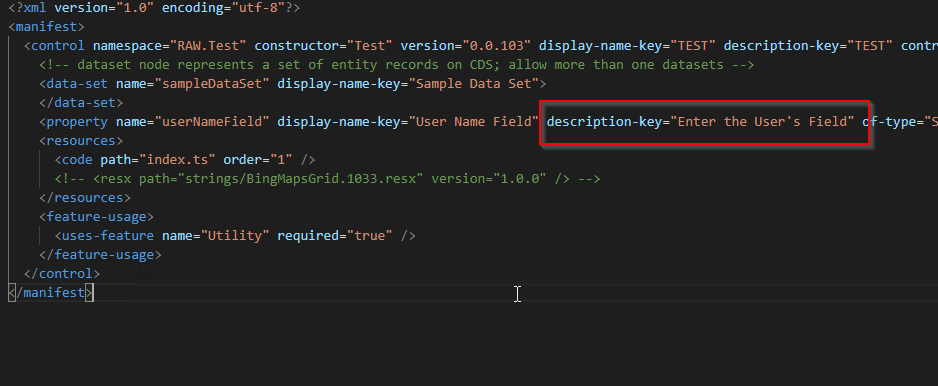This screenshot has height=386, width=938.
Task: Click the namespace value "RAW.Test"
Action: [208, 45]
